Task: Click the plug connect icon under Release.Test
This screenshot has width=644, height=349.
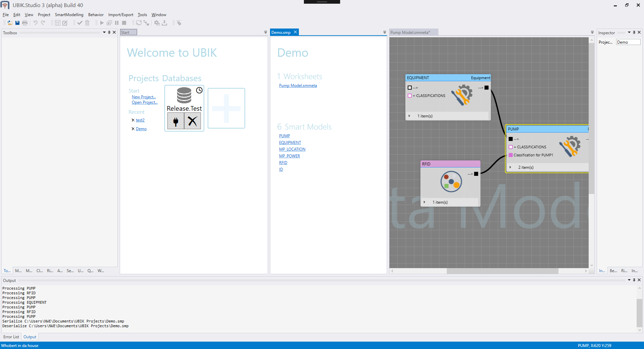Action: click(176, 121)
